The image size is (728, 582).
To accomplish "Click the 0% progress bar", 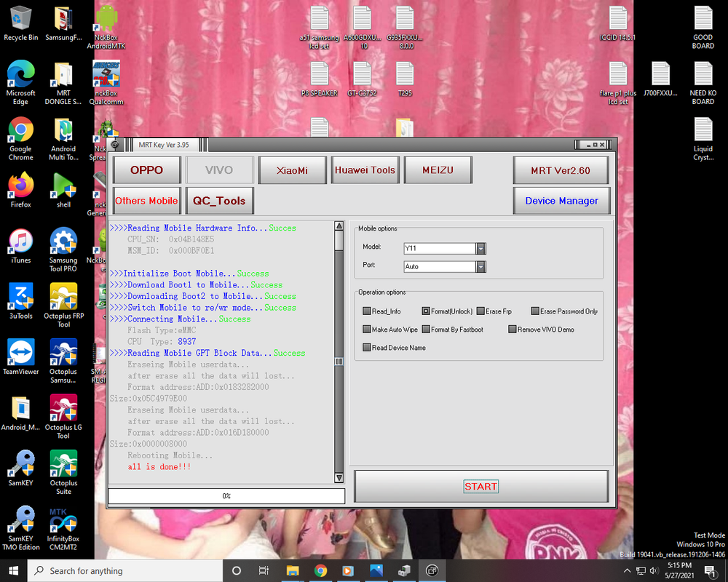I will (226, 495).
